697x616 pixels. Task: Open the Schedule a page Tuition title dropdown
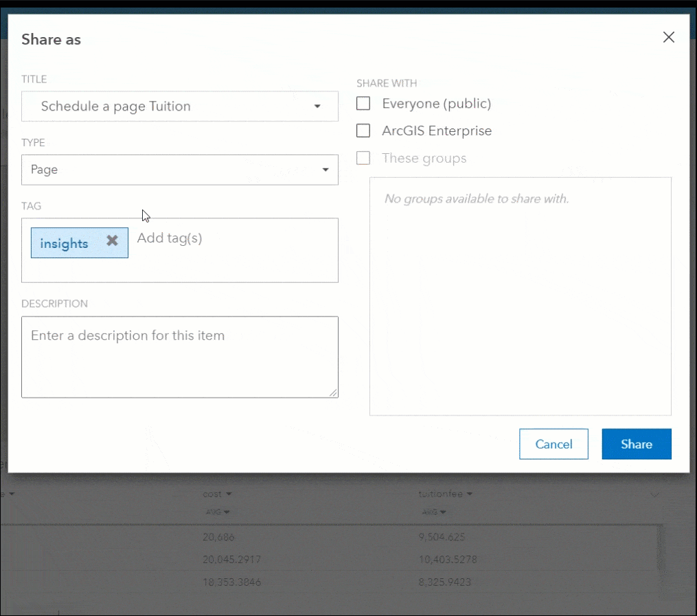pos(179,106)
